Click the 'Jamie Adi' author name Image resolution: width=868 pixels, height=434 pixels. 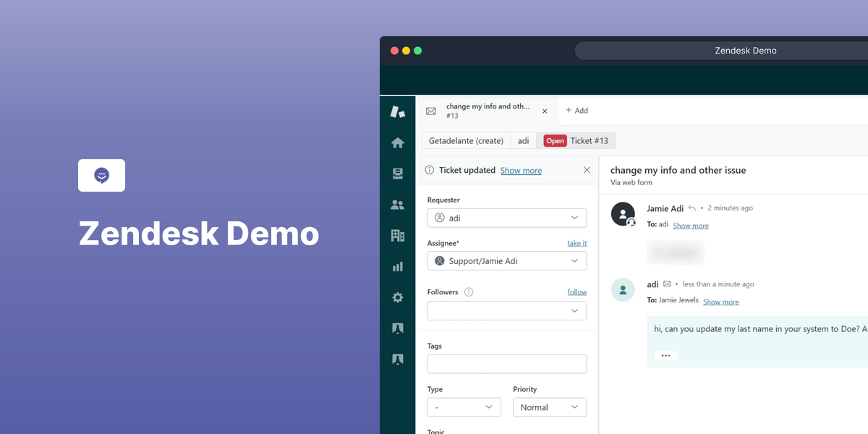point(665,208)
